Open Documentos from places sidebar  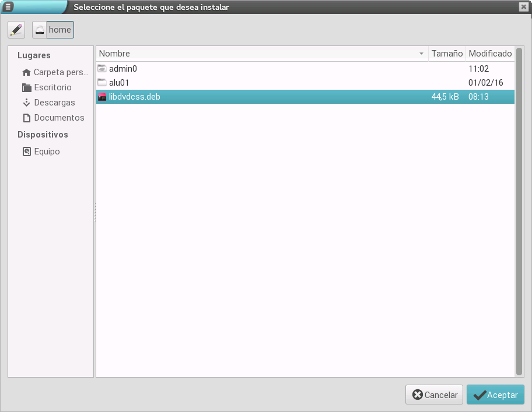click(59, 118)
